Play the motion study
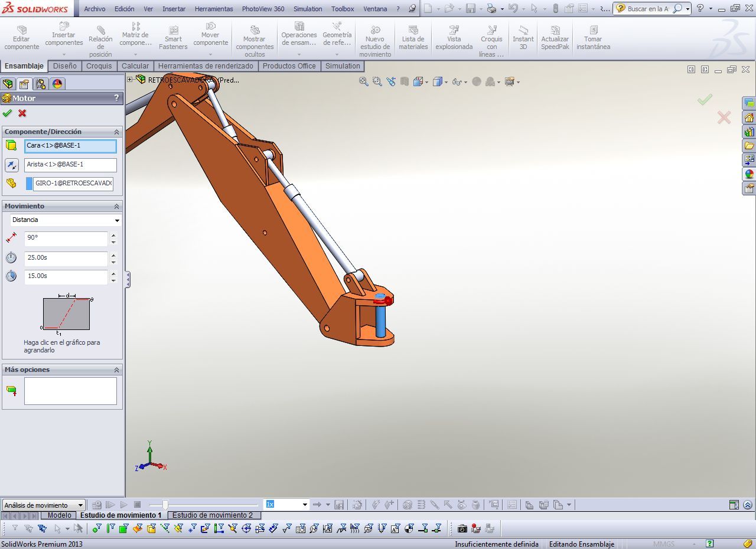Screen dimensions: 756x549 [124, 505]
